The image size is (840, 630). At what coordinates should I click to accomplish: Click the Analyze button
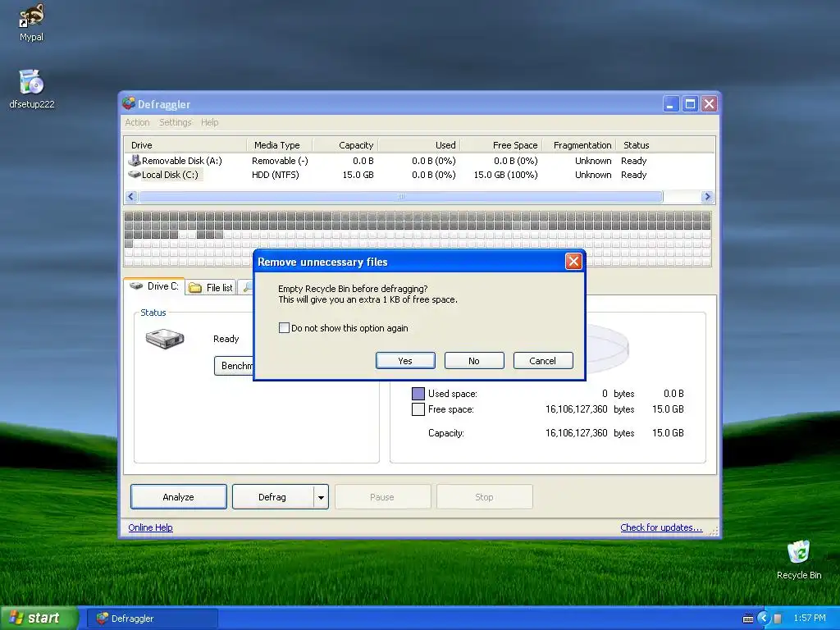point(178,497)
